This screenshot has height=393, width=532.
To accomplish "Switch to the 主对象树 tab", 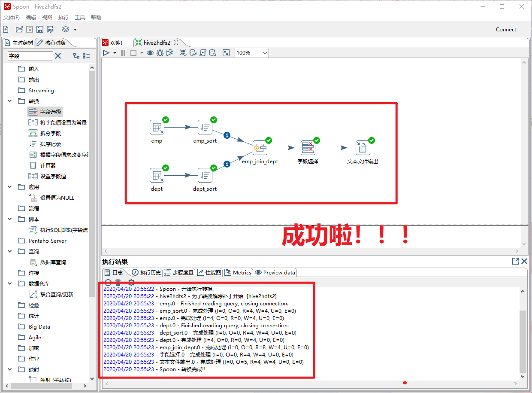I will (18, 43).
